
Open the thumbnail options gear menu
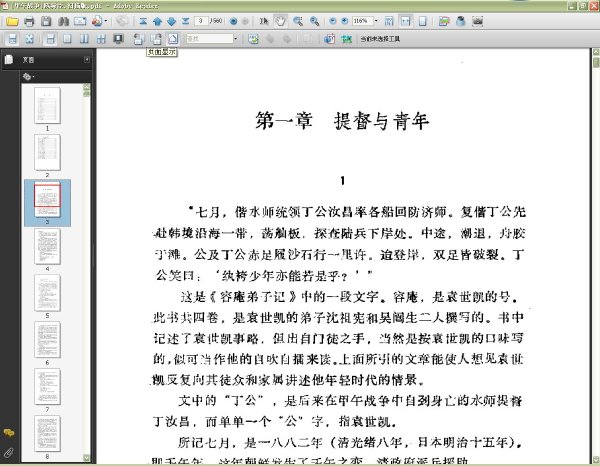(28, 77)
